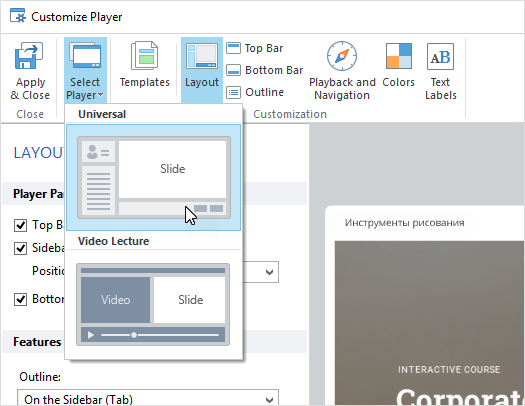Toggle the Top Bar checkbox
This screenshot has width=525, height=406.
(x=20, y=225)
